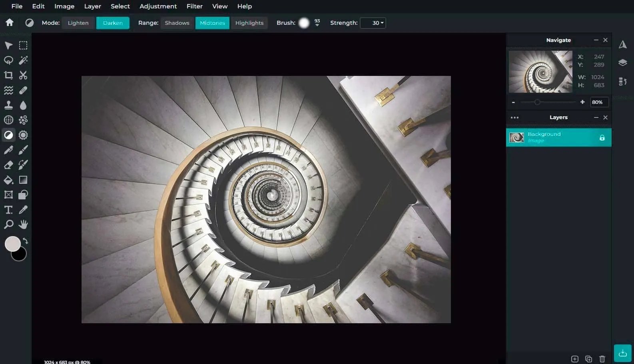Click the foreground color swatch
This screenshot has height=364, width=634.
(x=12, y=244)
